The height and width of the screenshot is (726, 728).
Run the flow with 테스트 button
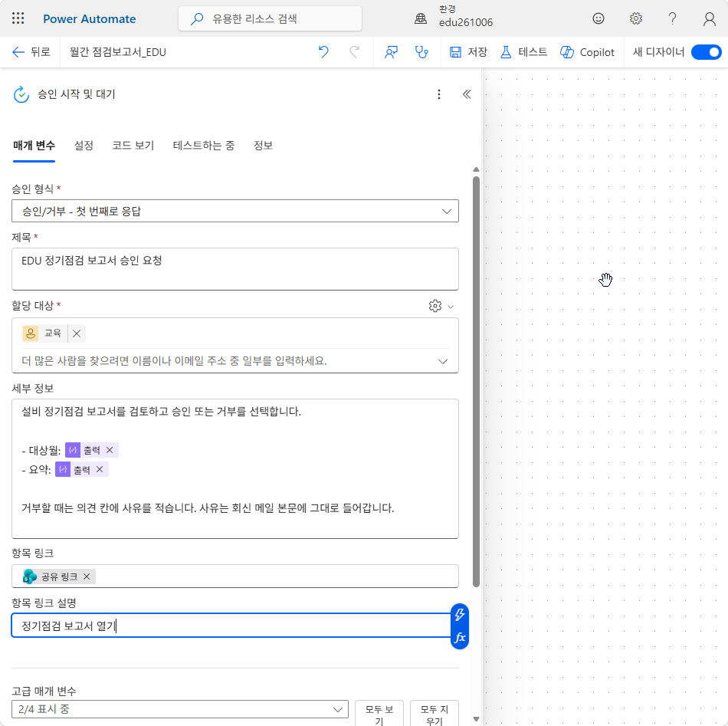tap(523, 52)
